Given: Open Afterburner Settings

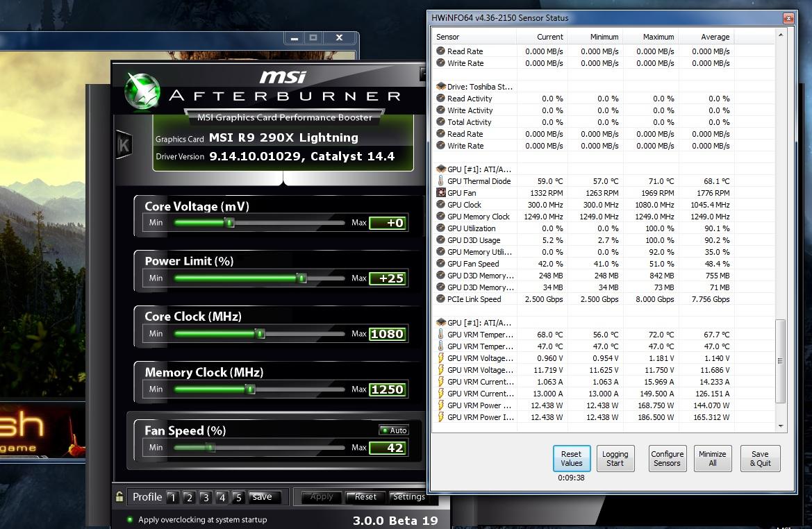Looking at the screenshot, I should coord(408,497).
